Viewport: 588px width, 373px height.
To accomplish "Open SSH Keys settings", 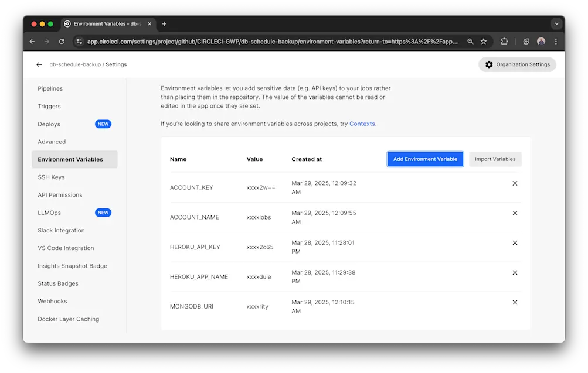I will tap(51, 177).
